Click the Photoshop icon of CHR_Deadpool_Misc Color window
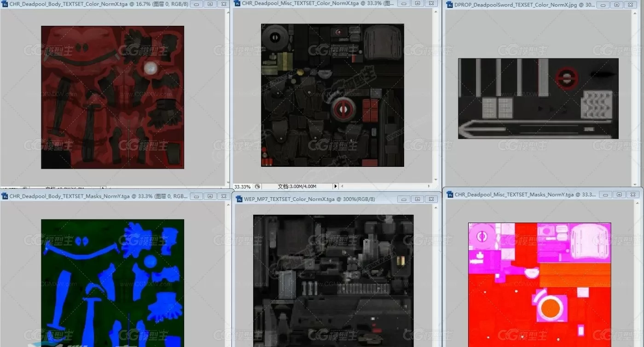Viewport: 644px width, 347px height. click(238, 3)
